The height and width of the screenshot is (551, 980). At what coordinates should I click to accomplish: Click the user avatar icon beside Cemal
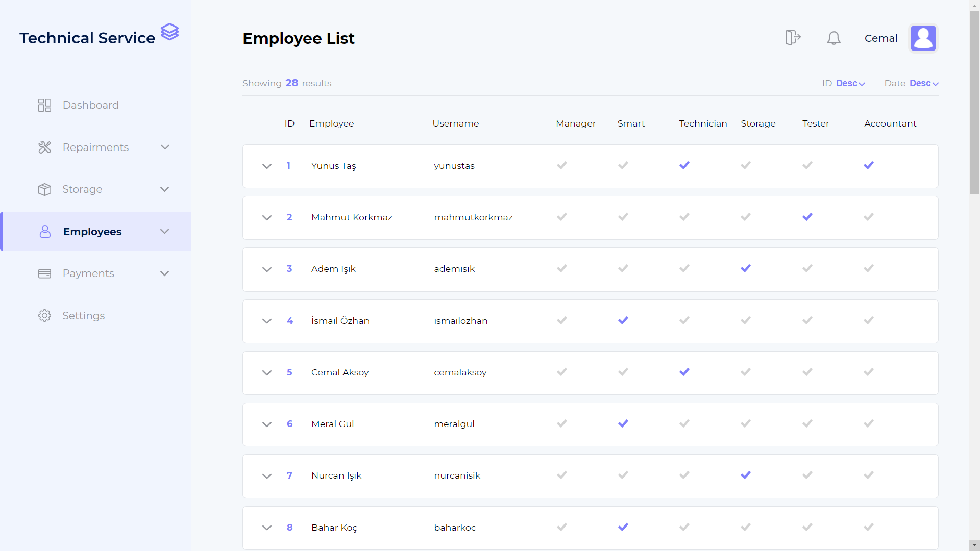point(923,38)
